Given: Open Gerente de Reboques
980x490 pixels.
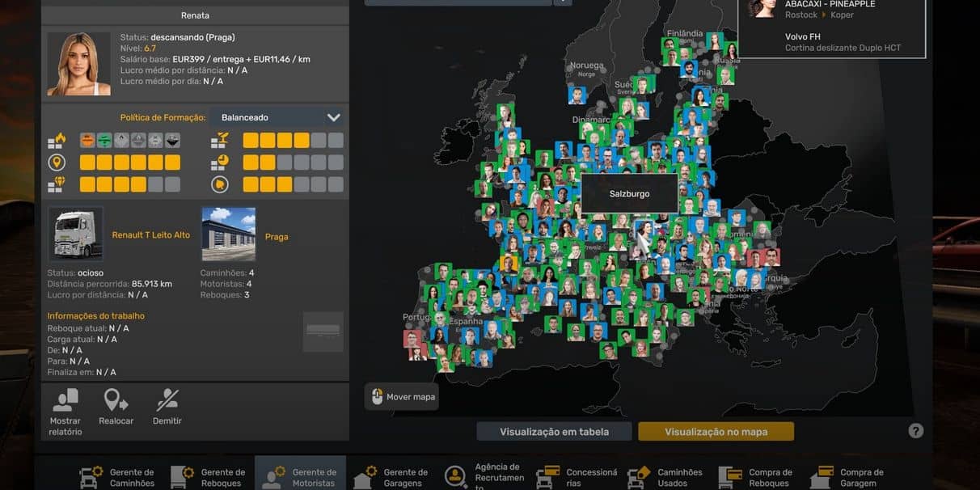Looking at the screenshot, I should pos(209,476).
